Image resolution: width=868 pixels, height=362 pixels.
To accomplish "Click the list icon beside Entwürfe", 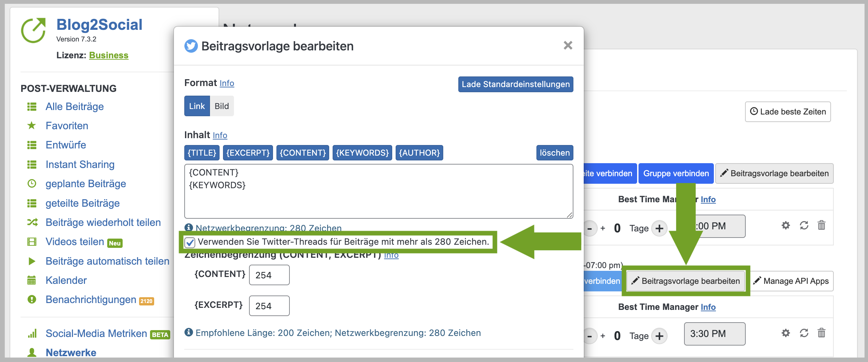I will pyautogui.click(x=32, y=145).
